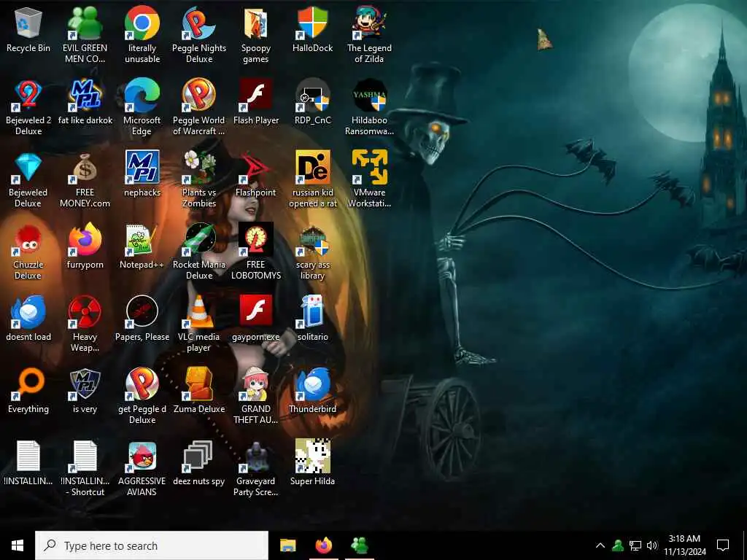Viewport: 747px width, 560px height.
Task: Click the Firefox taskbar icon
Action: 324,545
